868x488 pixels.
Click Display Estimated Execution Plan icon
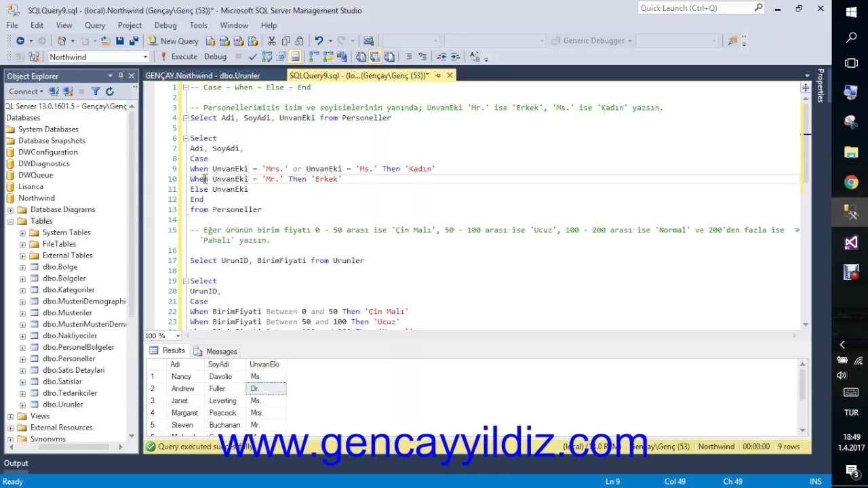(x=267, y=57)
